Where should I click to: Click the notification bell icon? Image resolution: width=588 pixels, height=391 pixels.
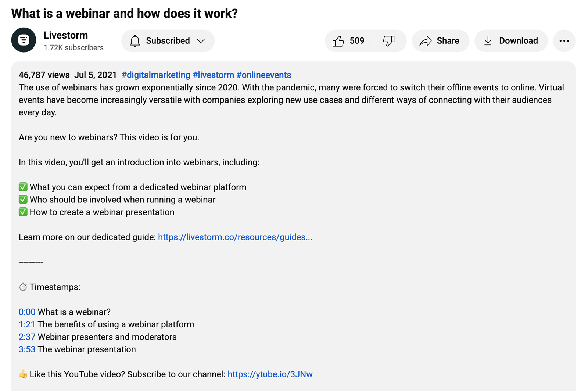point(135,41)
